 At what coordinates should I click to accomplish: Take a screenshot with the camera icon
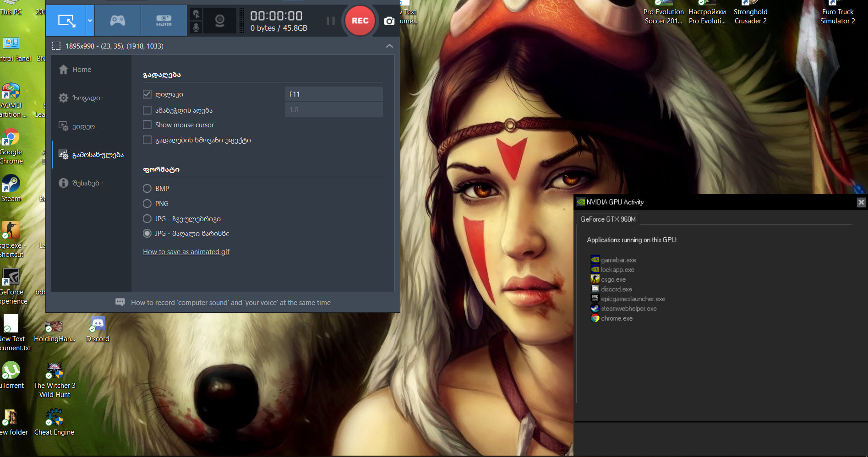tap(389, 21)
